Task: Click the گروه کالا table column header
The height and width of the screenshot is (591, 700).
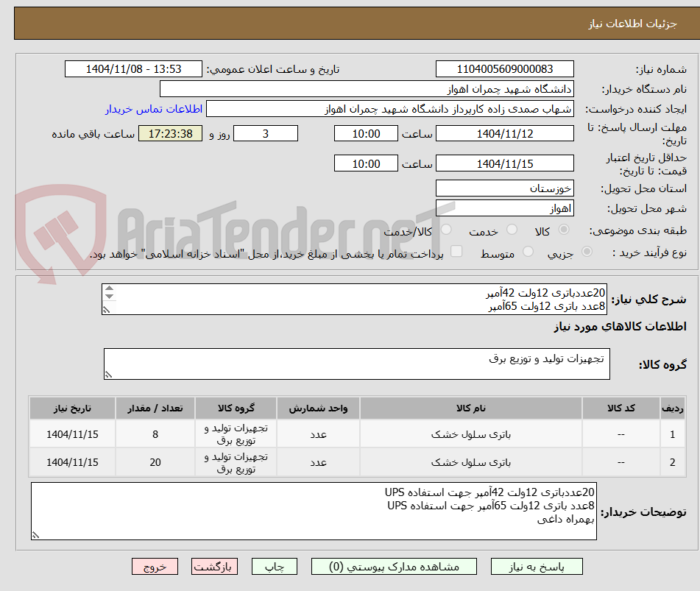Action: point(236,408)
